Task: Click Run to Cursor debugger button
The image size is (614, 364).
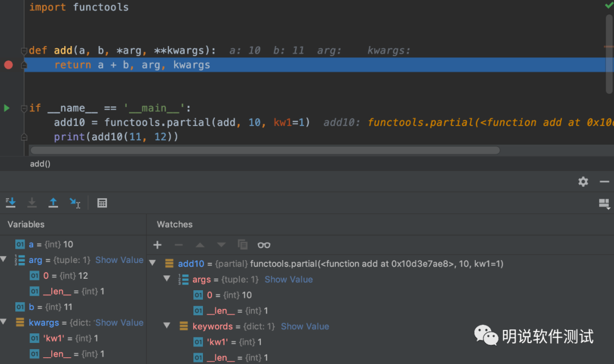Action: [x=74, y=203]
